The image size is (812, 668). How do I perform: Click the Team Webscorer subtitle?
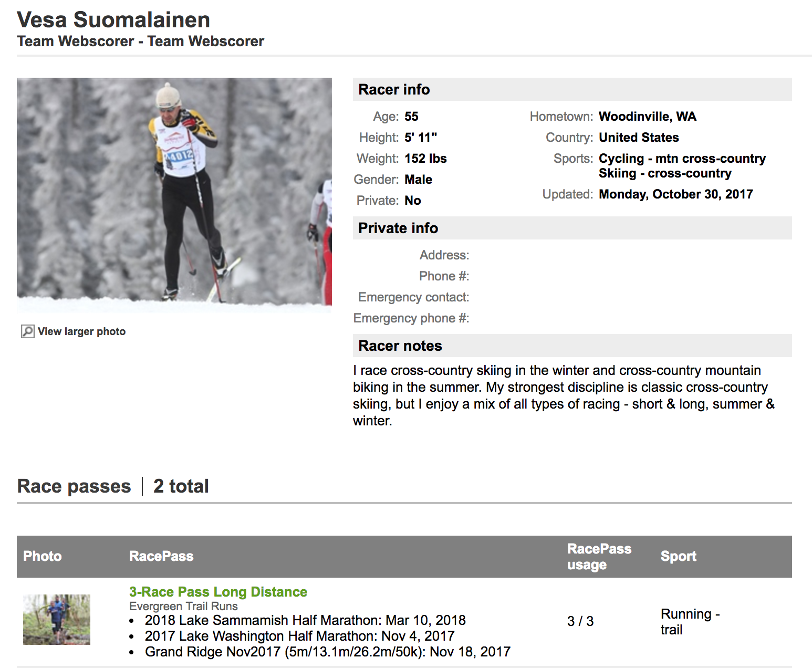[x=140, y=41]
